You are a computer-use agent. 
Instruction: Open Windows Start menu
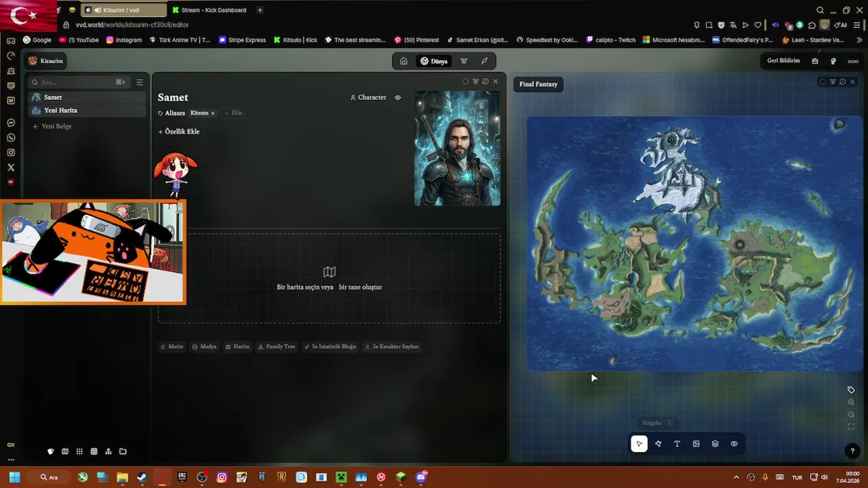point(14,477)
